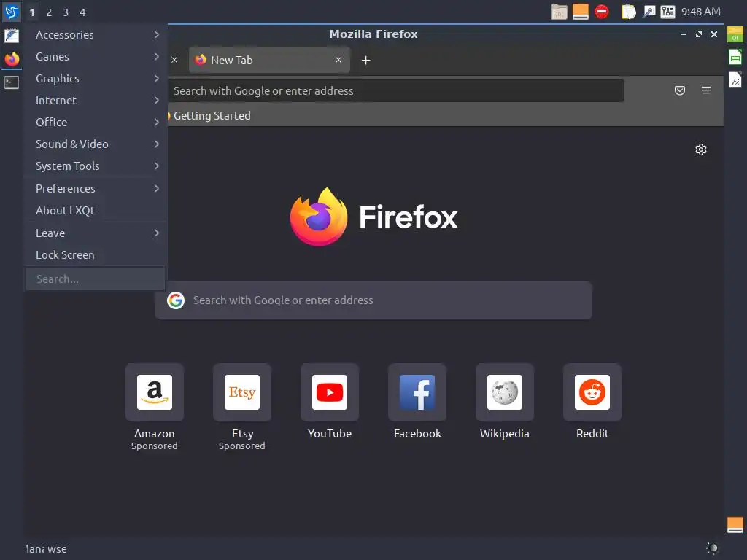This screenshot has width=747, height=560.
Task: Select the Games menu entry
Action: [96, 57]
